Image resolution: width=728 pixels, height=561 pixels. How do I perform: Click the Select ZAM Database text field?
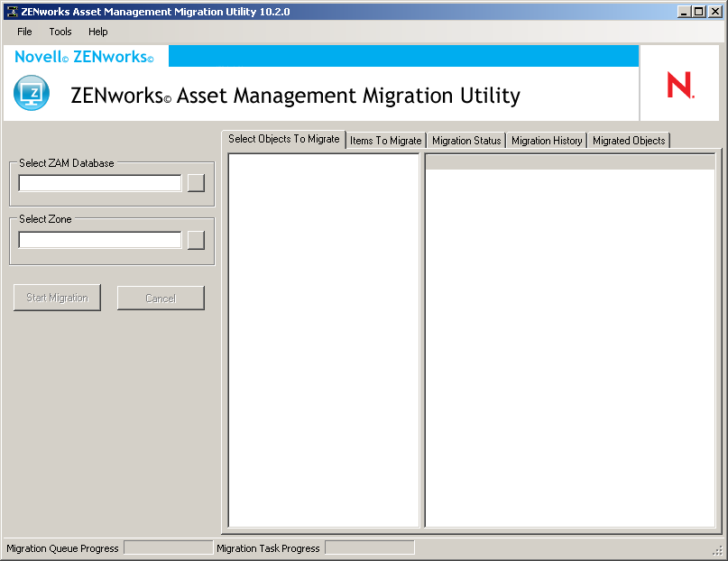(100, 183)
